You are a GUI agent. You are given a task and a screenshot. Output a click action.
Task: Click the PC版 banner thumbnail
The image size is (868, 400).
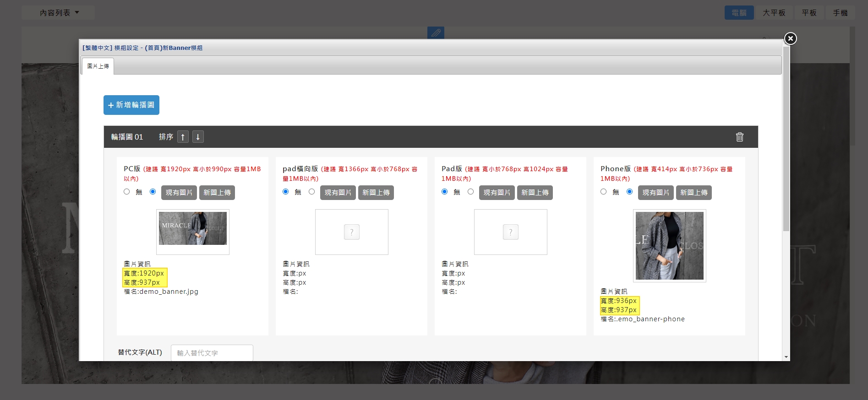(x=193, y=228)
